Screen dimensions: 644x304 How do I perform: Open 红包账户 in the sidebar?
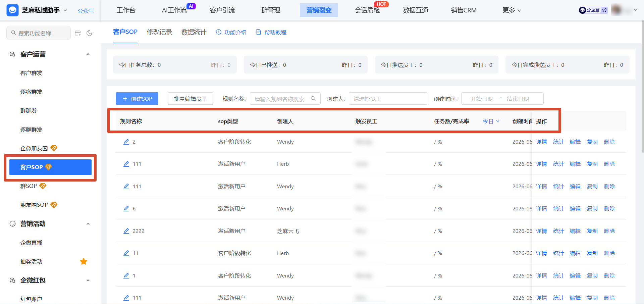pos(31,299)
